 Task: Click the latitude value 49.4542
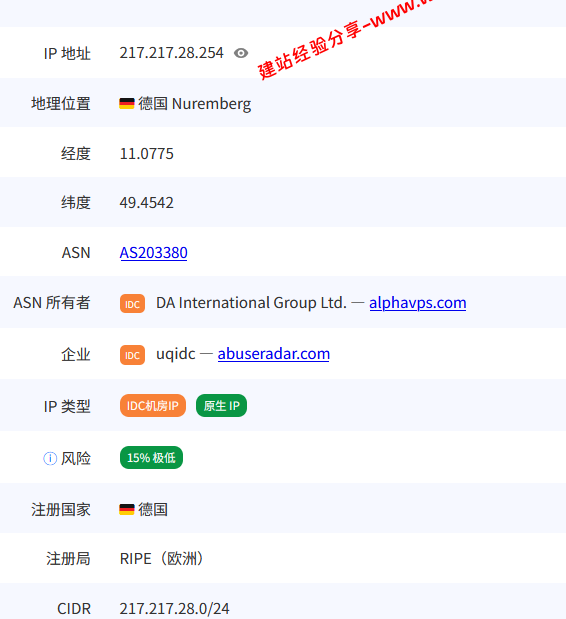[x=146, y=203]
